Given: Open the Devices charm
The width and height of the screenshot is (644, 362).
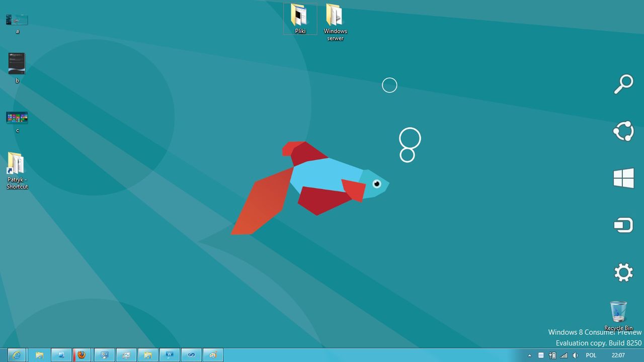Looking at the screenshot, I should pos(623,225).
